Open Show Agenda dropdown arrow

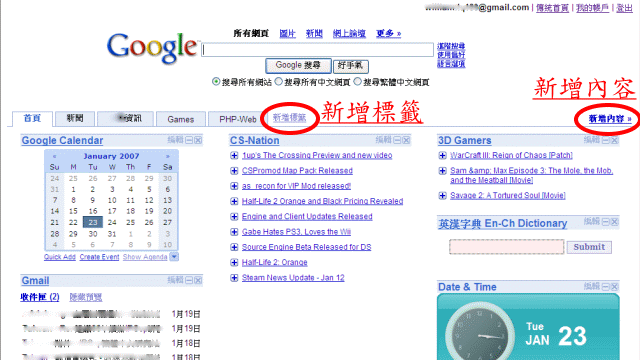tap(174, 257)
